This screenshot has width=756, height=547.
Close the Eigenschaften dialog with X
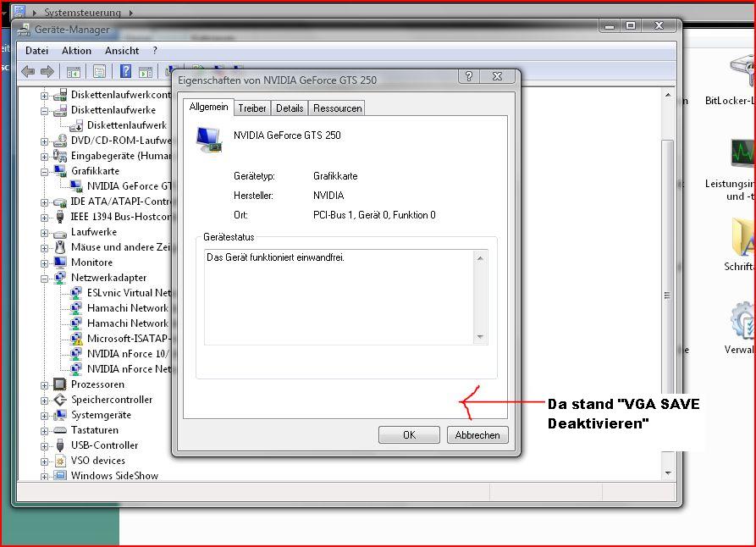tap(498, 76)
